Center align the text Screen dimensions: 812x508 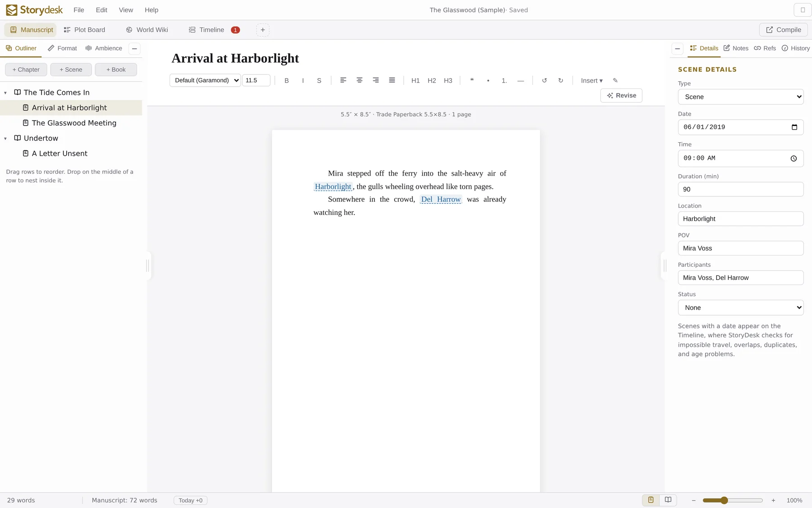point(360,80)
